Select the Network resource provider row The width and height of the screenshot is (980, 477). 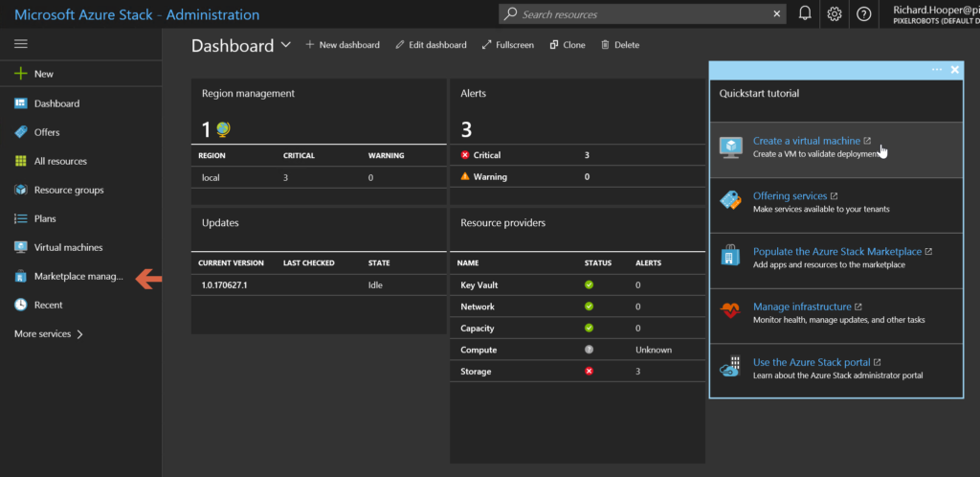(x=577, y=307)
